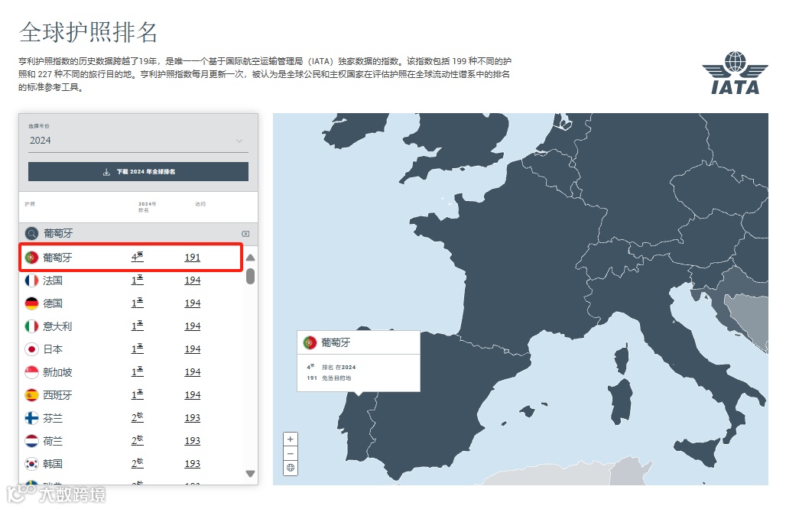Click the South Korea flag icon
Viewport: 812px width, 509px height.
point(31,464)
